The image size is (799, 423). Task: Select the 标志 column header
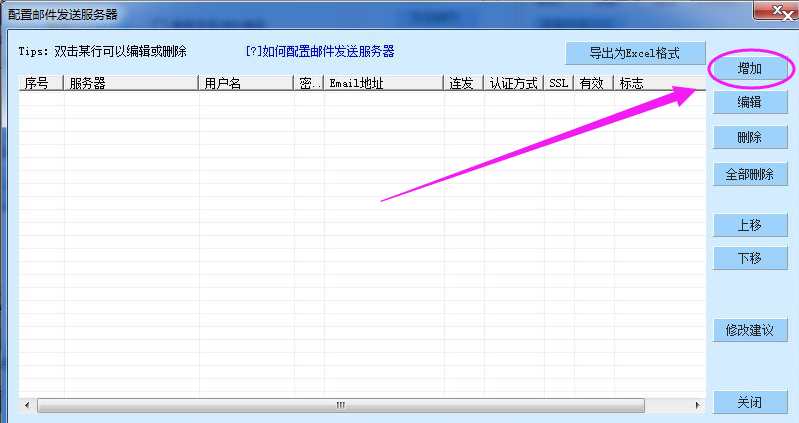(x=660, y=83)
